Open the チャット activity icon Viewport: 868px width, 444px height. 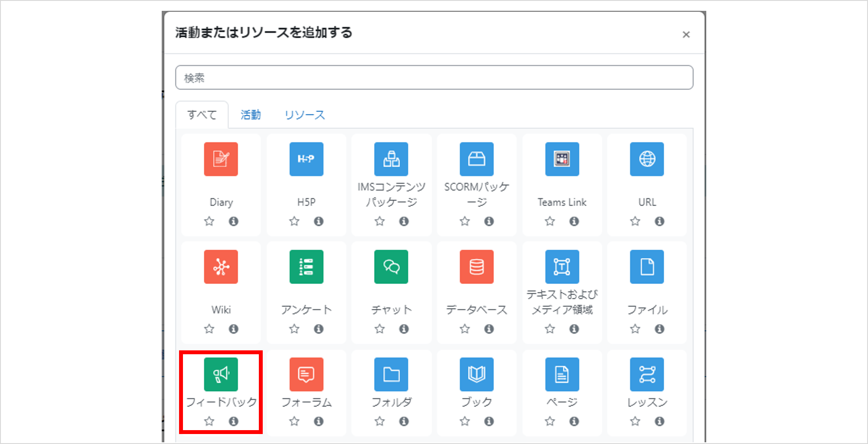(x=392, y=267)
